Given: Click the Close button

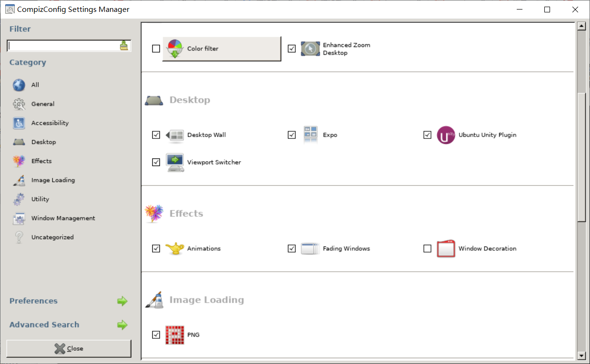Looking at the screenshot, I should 69,348.
